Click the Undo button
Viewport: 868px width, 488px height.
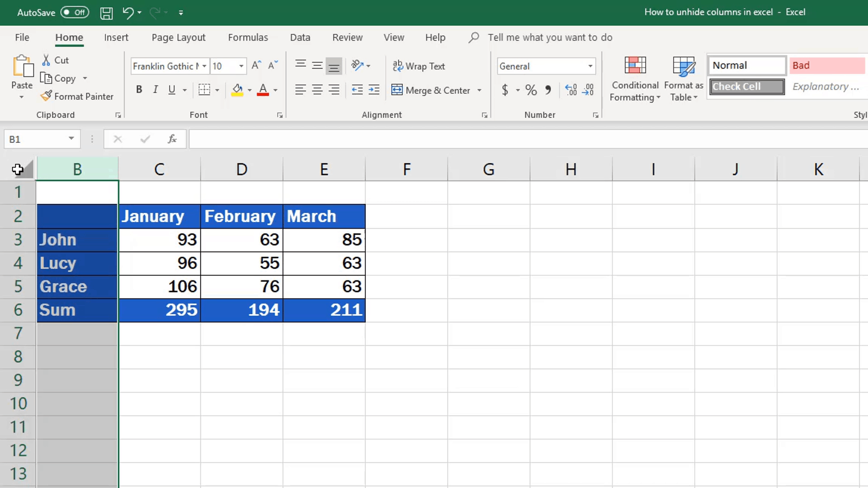point(127,12)
